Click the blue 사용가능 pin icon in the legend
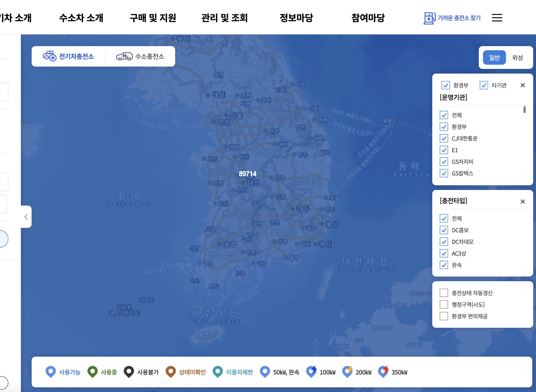Image resolution: width=536 pixels, height=392 pixels. [50, 372]
